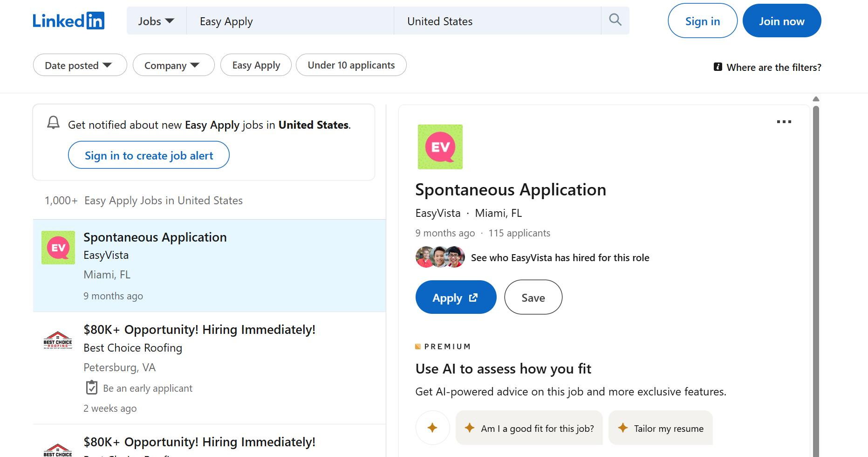Click 1,000+ Easy Apply Jobs results heading

(144, 201)
